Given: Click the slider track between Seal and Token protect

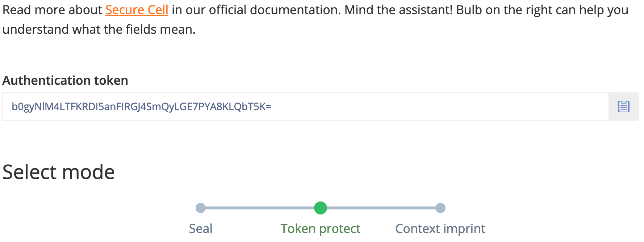Looking at the screenshot, I should [261, 208].
